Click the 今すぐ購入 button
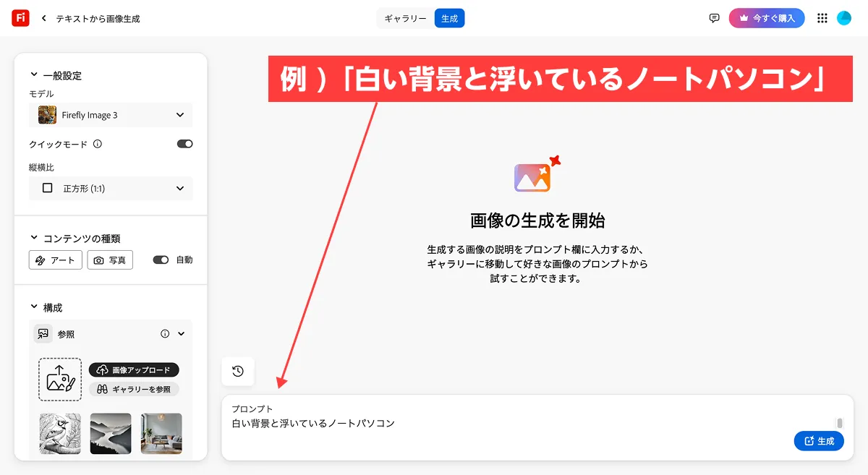The height and width of the screenshot is (475, 868). [766, 18]
